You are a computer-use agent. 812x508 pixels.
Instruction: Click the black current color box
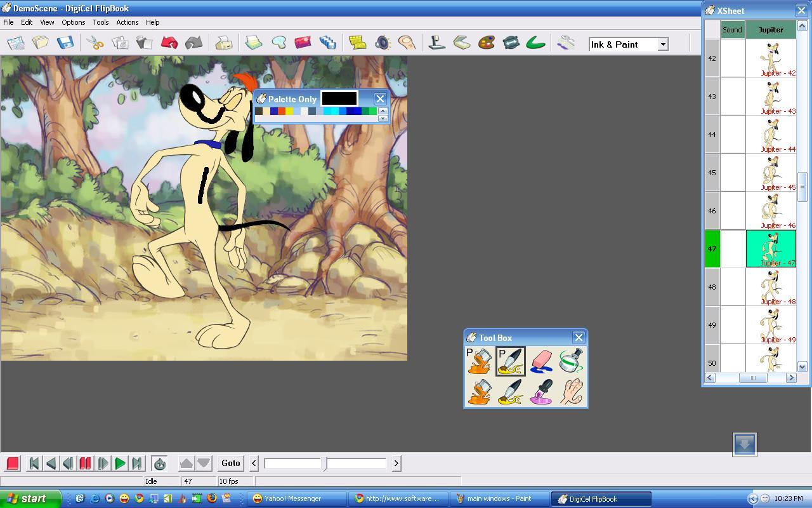coord(339,98)
